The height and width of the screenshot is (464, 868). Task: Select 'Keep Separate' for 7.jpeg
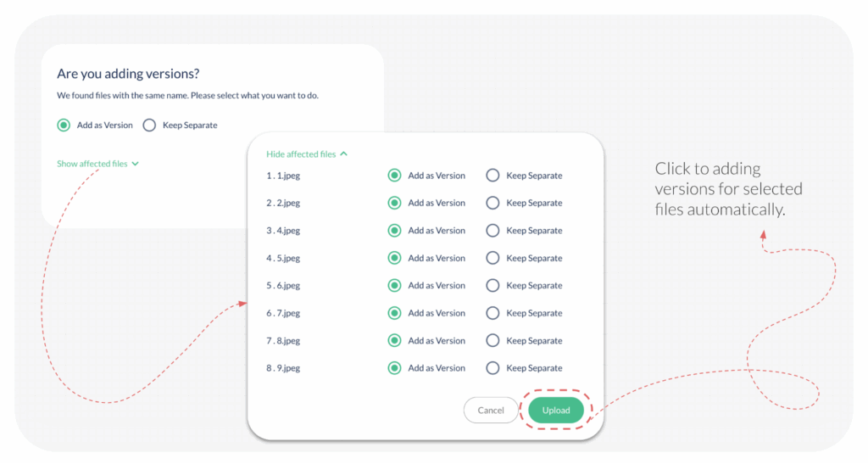[492, 314]
